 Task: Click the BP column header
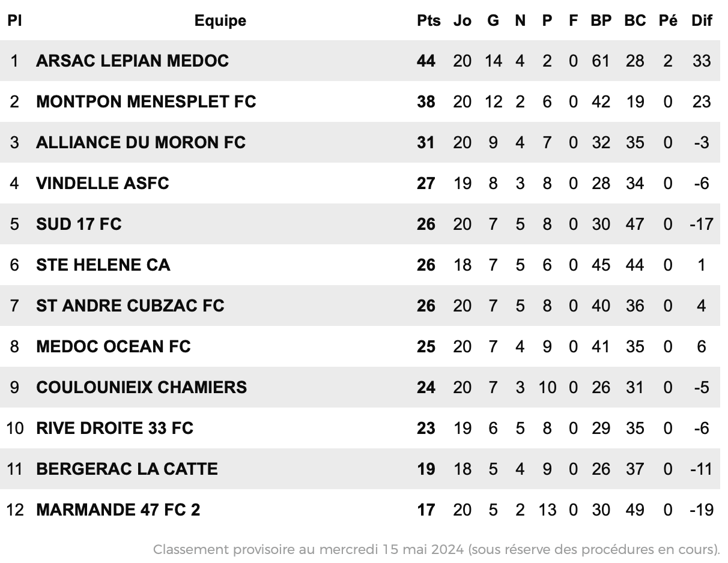601,20
